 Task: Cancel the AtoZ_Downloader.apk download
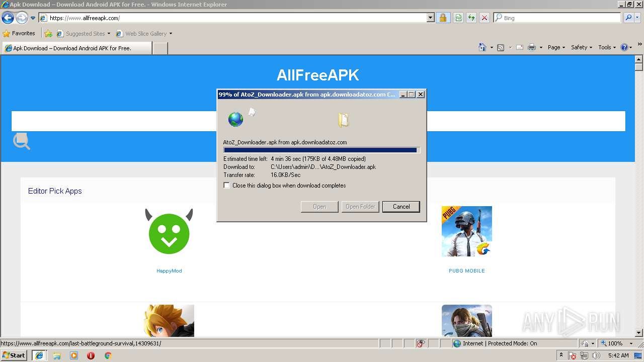[401, 207]
